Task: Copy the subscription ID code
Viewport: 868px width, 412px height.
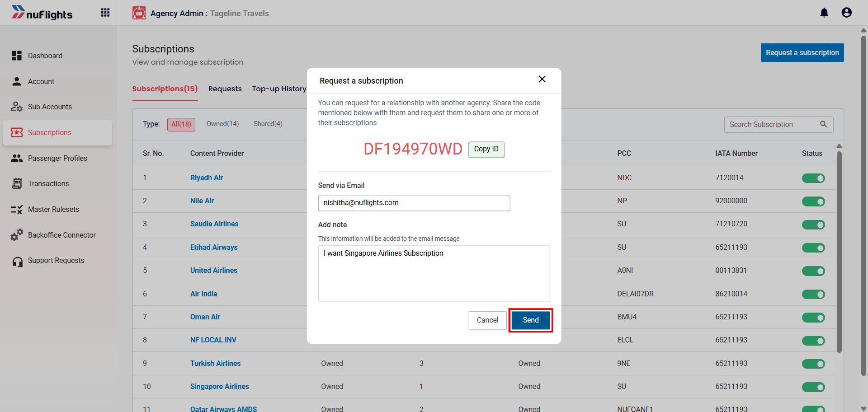Action: click(x=486, y=149)
